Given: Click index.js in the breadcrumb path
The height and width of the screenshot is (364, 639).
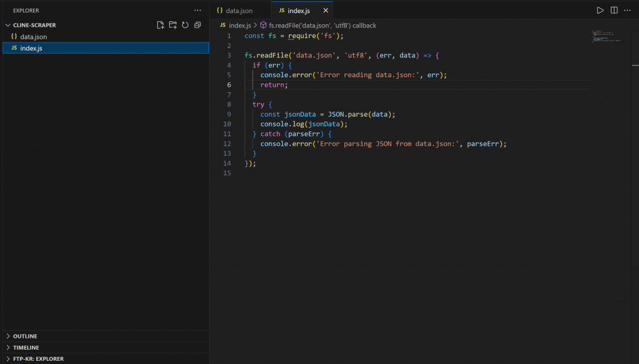Looking at the screenshot, I should pos(240,26).
